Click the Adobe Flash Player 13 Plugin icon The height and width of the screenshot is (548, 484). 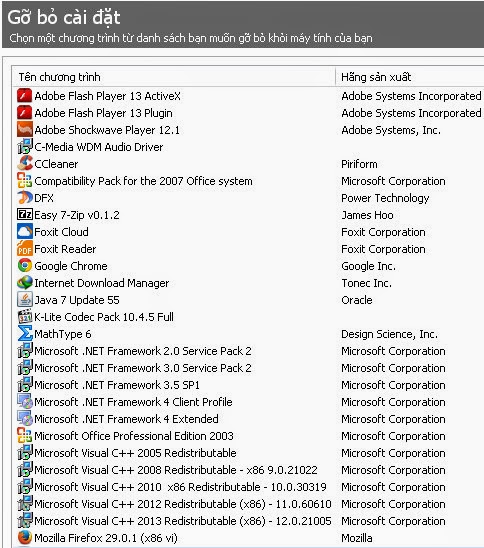pos(25,113)
